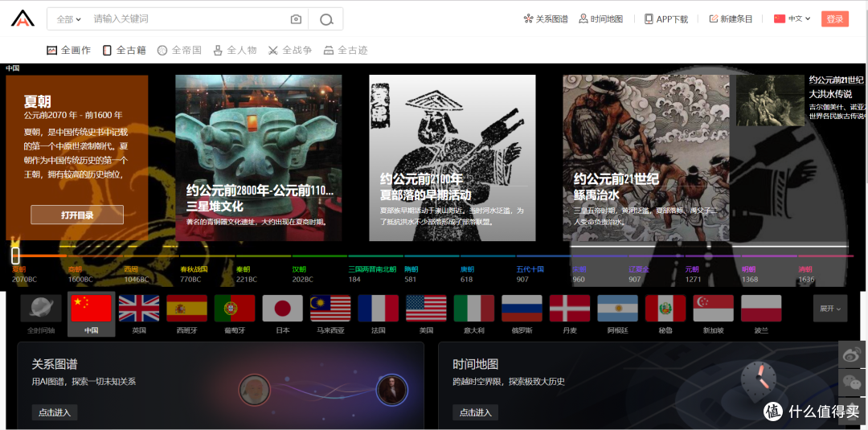Click the 打开目录 button
868x430 pixels.
[77, 215]
